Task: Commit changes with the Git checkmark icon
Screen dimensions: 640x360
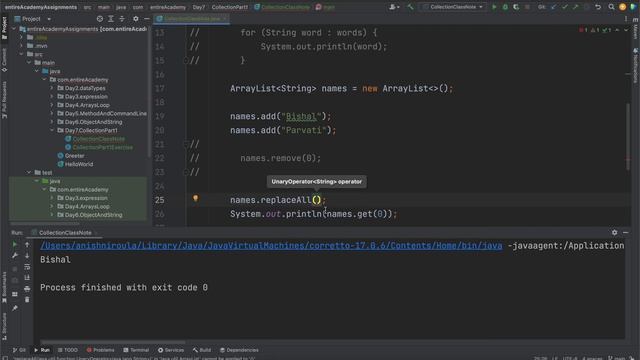Action: tap(564, 7)
